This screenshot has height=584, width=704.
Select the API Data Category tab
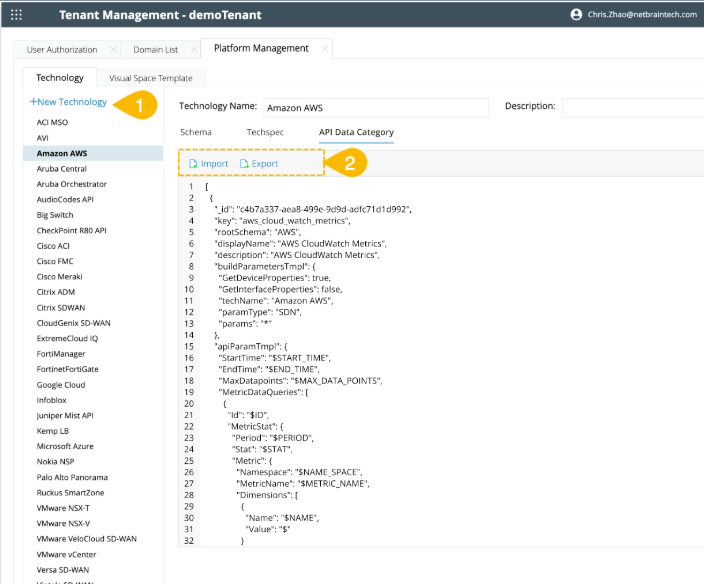(356, 132)
